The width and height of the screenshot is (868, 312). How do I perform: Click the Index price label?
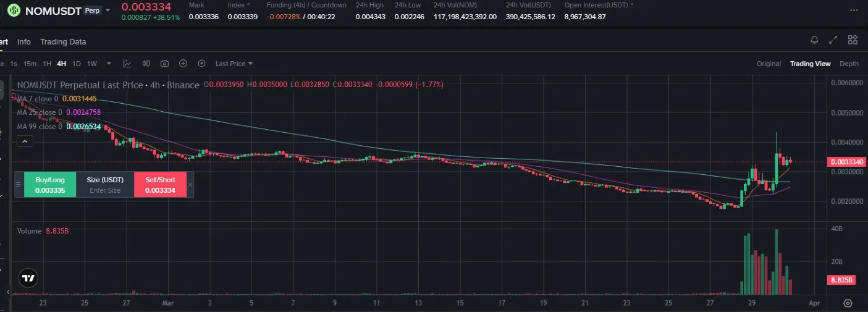coord(236,5)
